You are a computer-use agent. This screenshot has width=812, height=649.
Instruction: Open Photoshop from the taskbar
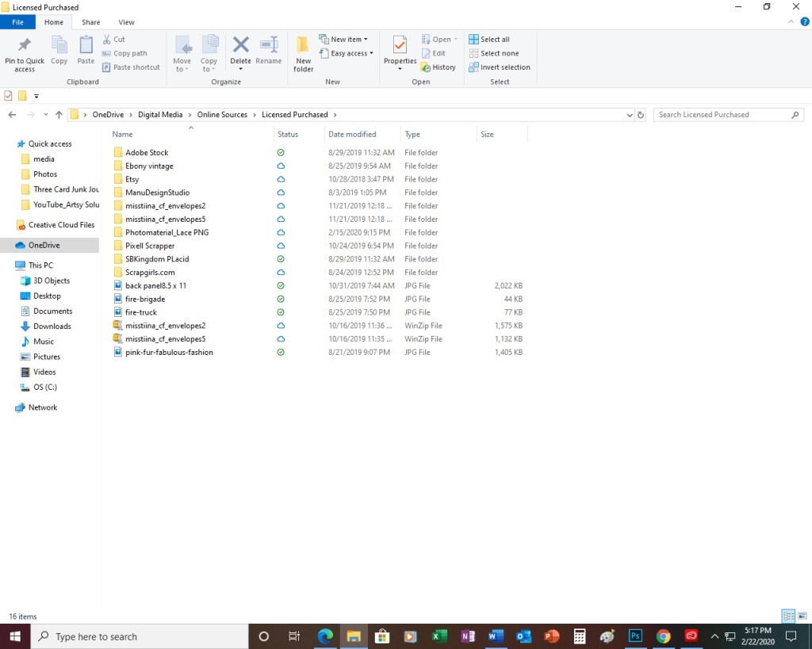pyautogui.click(x=635, y=636)
